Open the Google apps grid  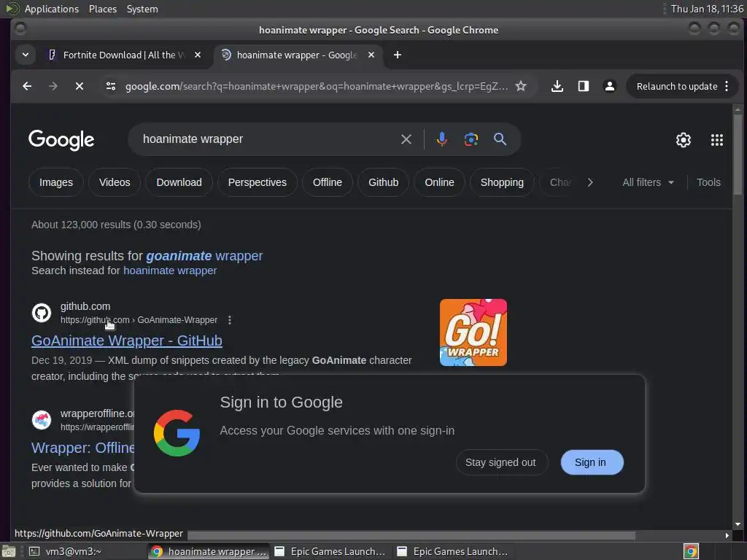pyautogui.click(x=717, y=140)
